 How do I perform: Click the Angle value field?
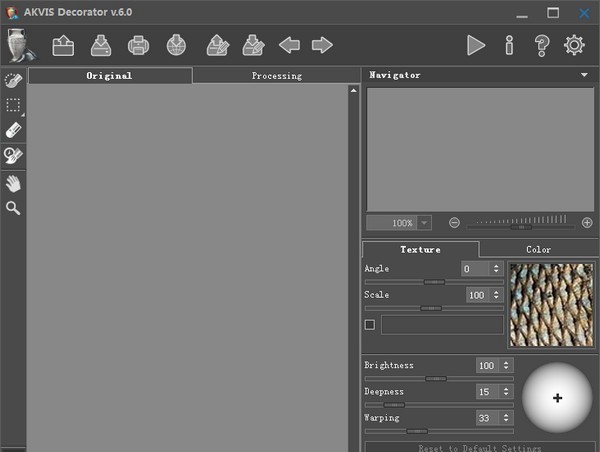click(x=475, y=269)
